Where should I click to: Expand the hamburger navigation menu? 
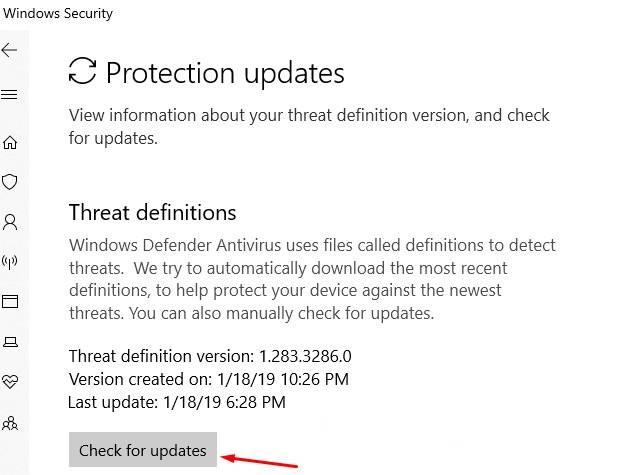pyautogui.click(x=10, y=95)
